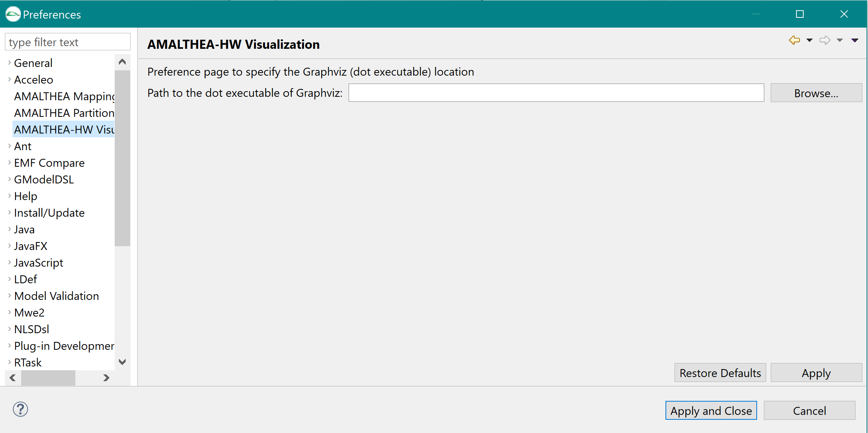Maximize the Preferences window
This screenshot has height=433, width=868.
(800, 14)
